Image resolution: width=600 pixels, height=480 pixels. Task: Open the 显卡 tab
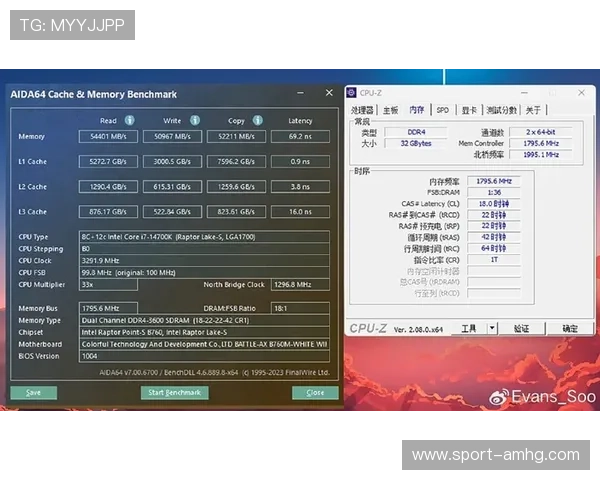coord(469,110)
